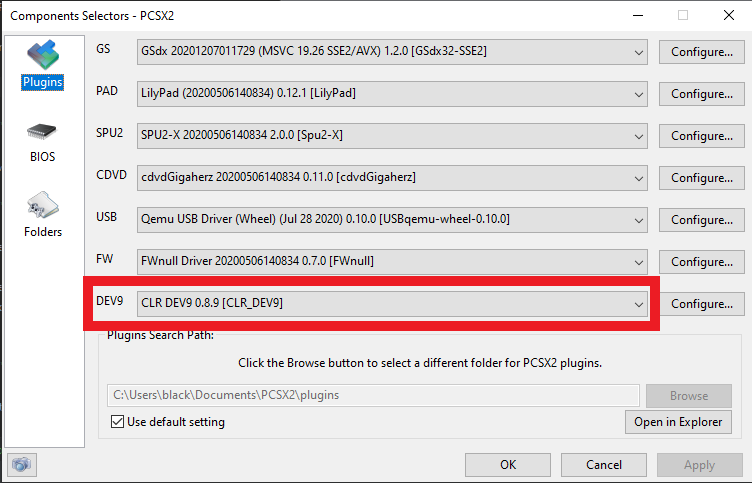Configure the SPU2 plugin
Viewport: 752px width, 483px height.
701,136
